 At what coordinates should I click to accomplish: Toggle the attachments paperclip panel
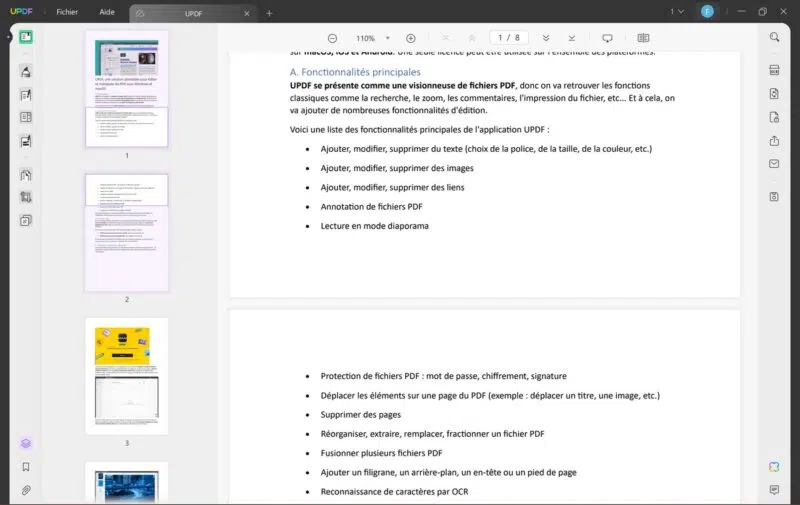coord(26,490)
